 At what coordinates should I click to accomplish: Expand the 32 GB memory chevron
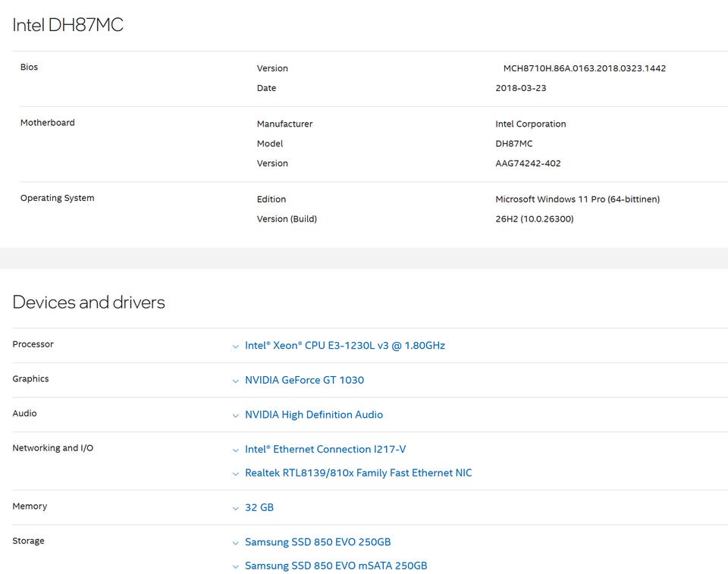[x=235, y=509]
